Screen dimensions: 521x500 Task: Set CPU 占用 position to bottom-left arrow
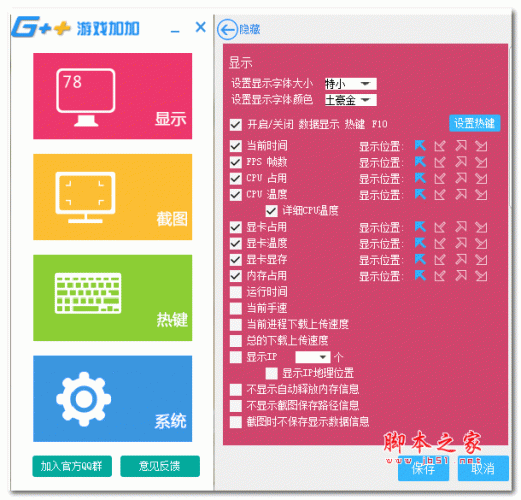coord(440,178)
